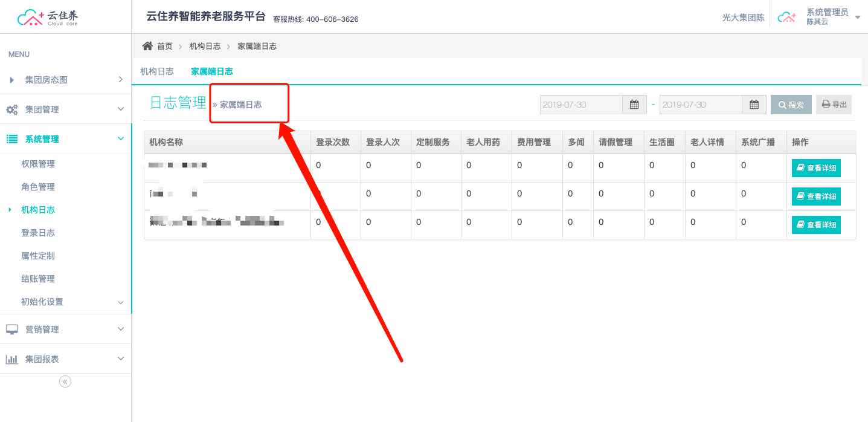Go to 机构日志 in the breadcrumb
Viewport: 868px width, 422px height.
click(205, 46)
